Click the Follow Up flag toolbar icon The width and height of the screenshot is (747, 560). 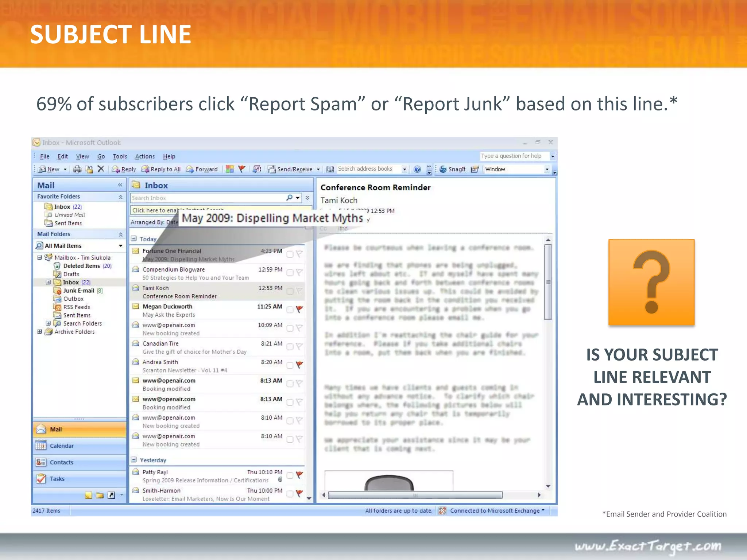coord(241,169)
